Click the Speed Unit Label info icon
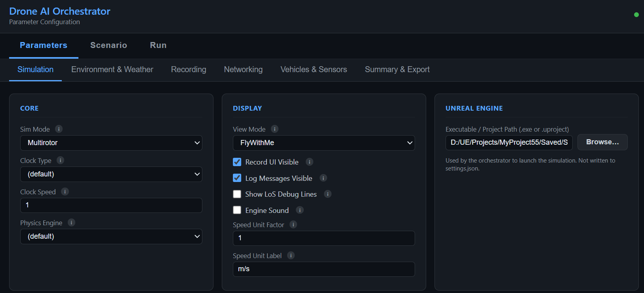Viewport: 644px width, 293px height. [x=291, y=255]
